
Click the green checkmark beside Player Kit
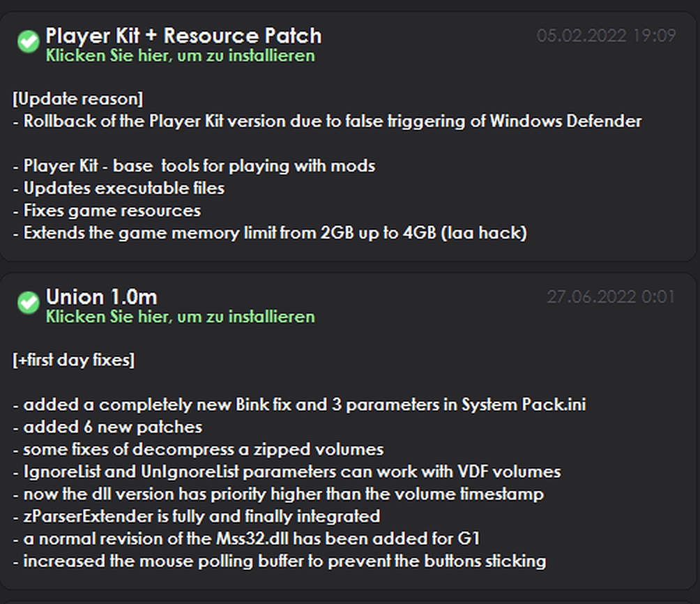(29, 42)
